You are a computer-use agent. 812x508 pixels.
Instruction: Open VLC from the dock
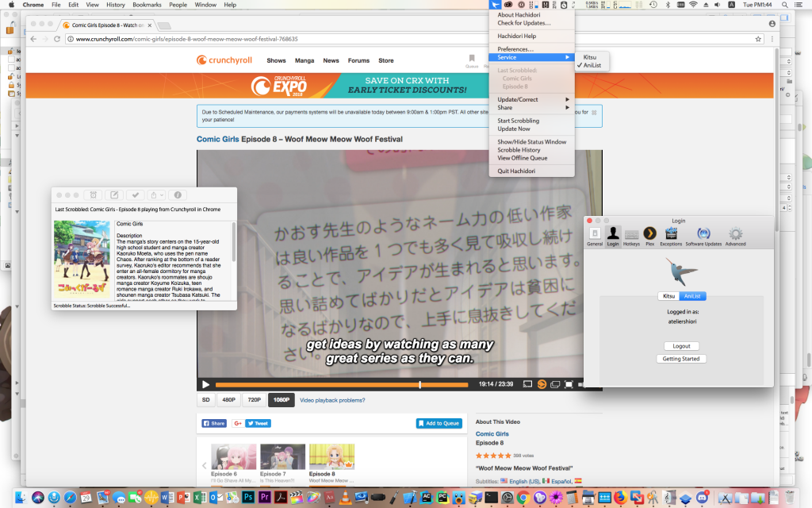tap(345, 498)
